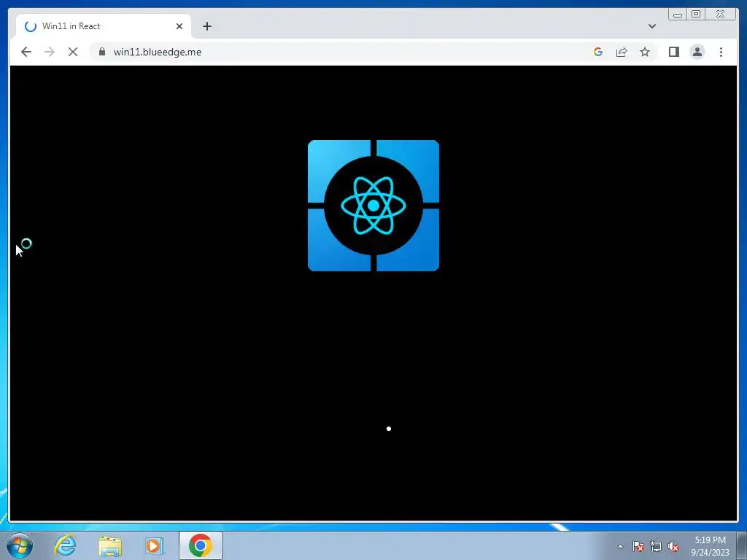
Task: Select Chrome in the taskbar
Action: click(201, 545)
